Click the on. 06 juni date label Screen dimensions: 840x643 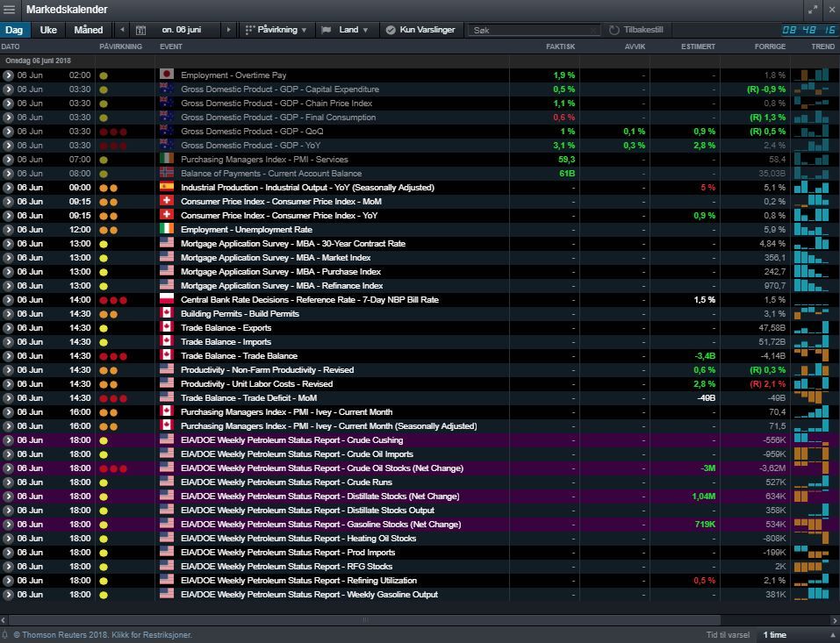pos(182,30)
